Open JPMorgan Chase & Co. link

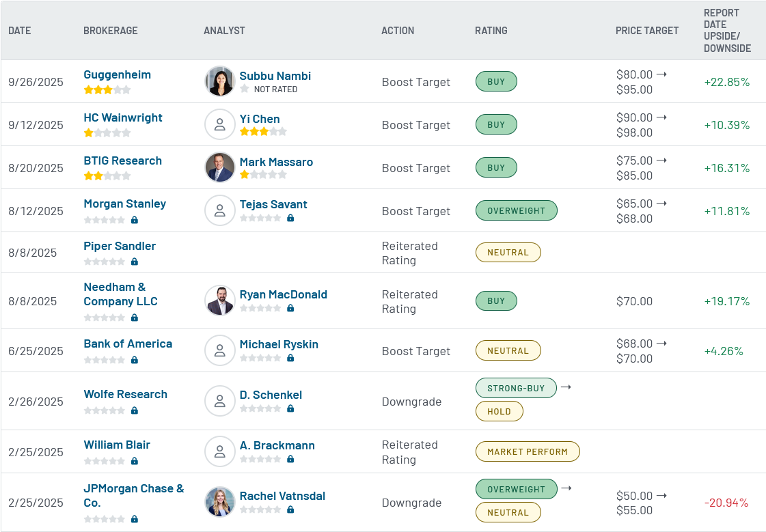(x=134, y=495)
